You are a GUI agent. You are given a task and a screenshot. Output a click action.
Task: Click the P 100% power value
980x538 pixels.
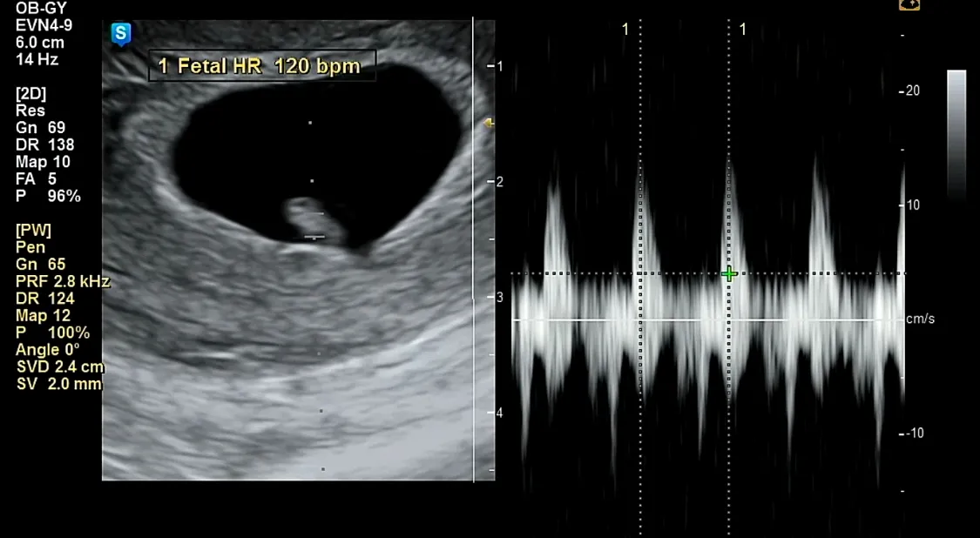[52, 333]
